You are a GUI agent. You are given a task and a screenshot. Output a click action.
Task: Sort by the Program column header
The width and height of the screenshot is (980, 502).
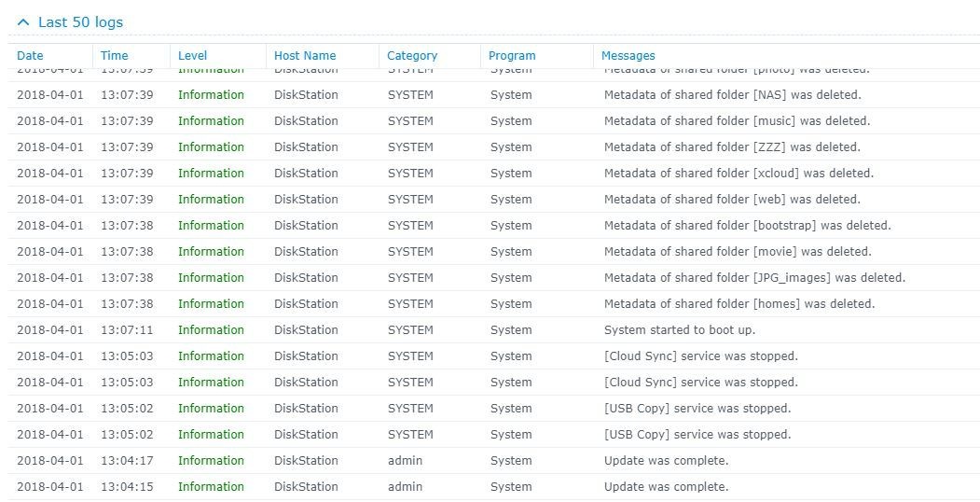click(512, 56)
